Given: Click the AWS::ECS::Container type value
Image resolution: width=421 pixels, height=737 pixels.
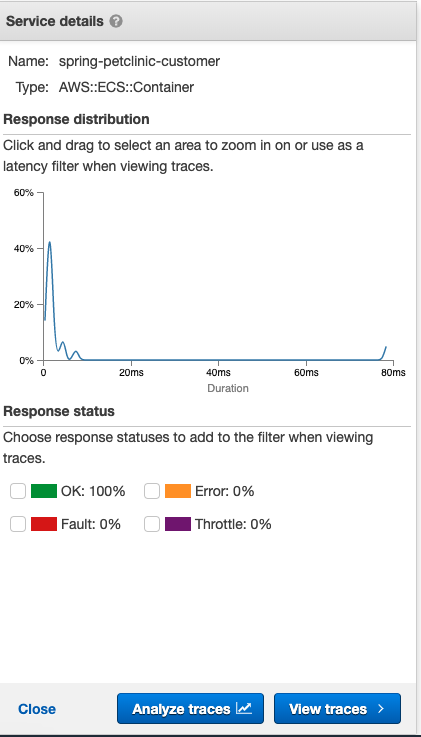Looking at the screenshot, I should point(126,87).
